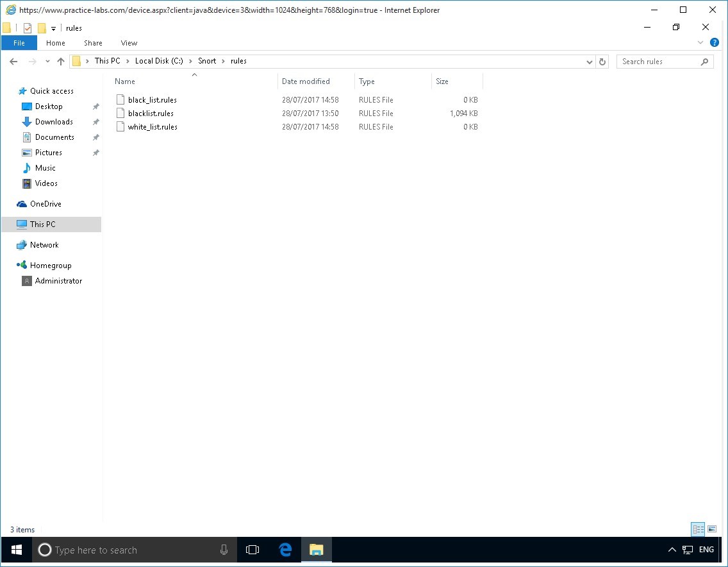
Task: Open the Windows Start menu
Action: pyautogui.click(x=17, y=550)
